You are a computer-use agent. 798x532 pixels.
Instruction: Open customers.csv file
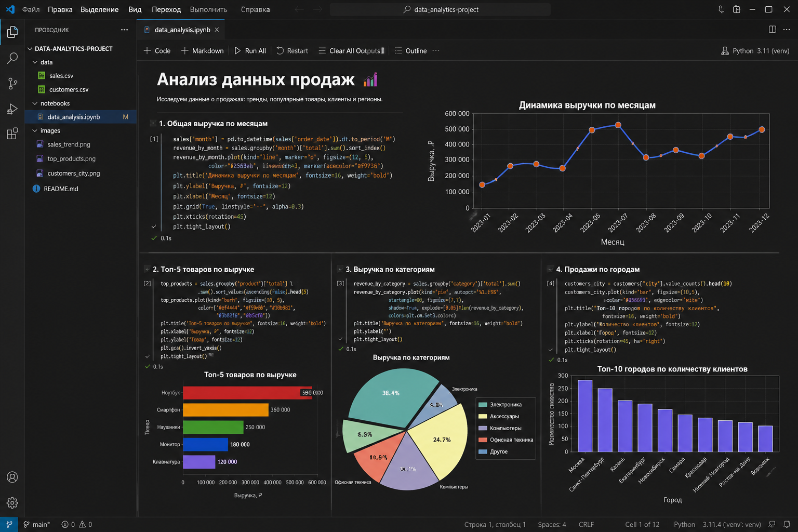[69, 89]
